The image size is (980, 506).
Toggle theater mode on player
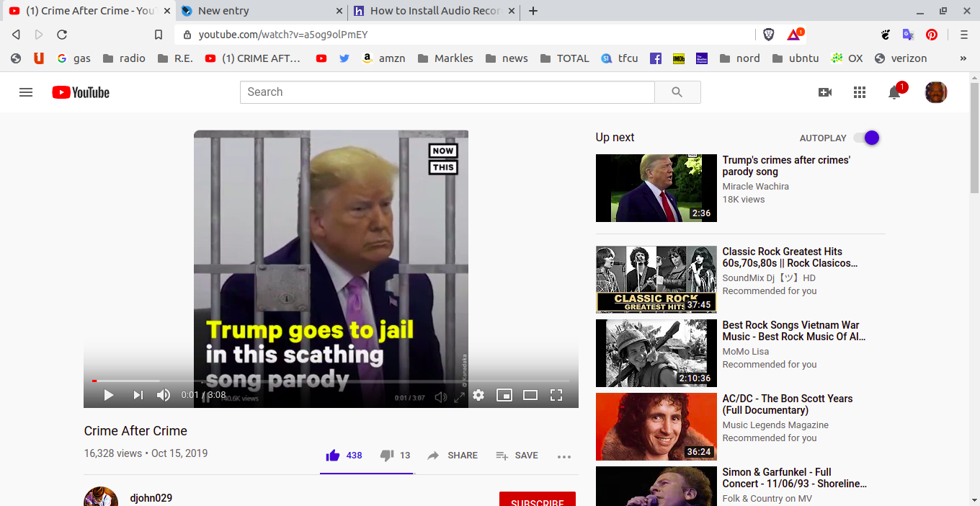tap(530, 395)
